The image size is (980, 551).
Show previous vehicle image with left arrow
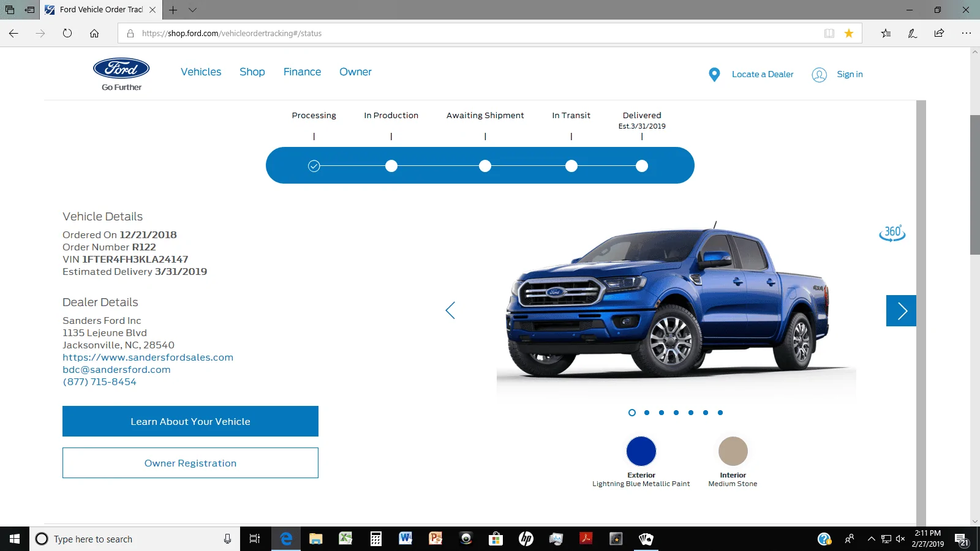(x=450, y=310)
